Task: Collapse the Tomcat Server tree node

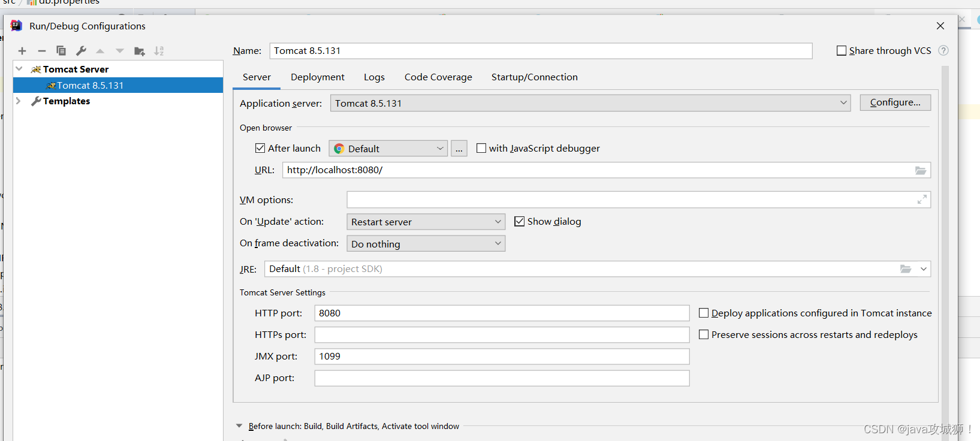Action: coord(19,69)
